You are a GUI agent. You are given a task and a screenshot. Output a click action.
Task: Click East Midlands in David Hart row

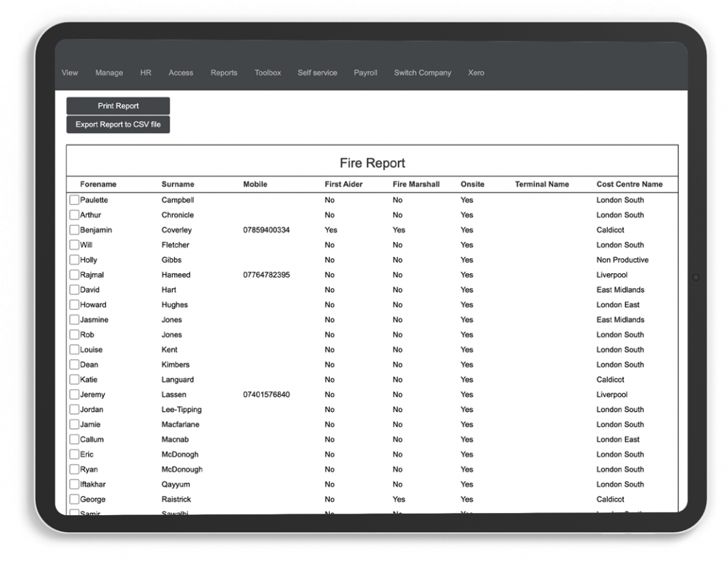(x=620, y=290)
